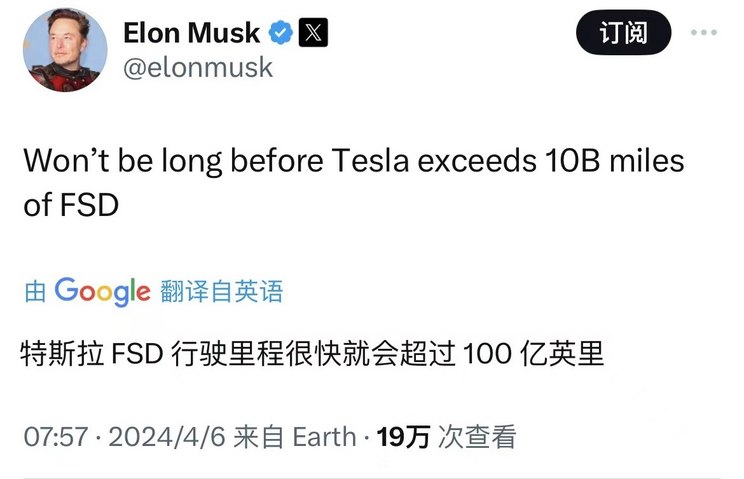Click the X affiliation badge icon
This screenshot has height=479, width=744.
click(314, 33)
